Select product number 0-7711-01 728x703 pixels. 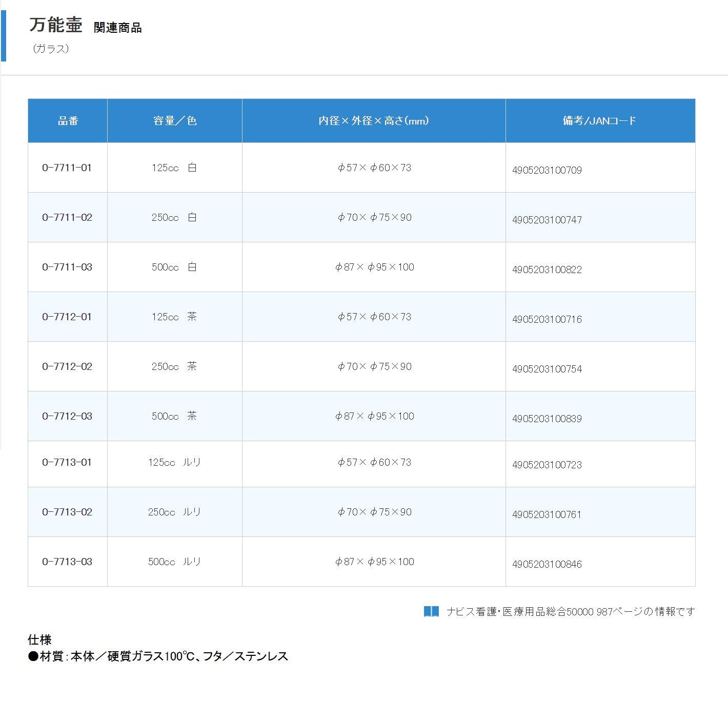[67, 168]
